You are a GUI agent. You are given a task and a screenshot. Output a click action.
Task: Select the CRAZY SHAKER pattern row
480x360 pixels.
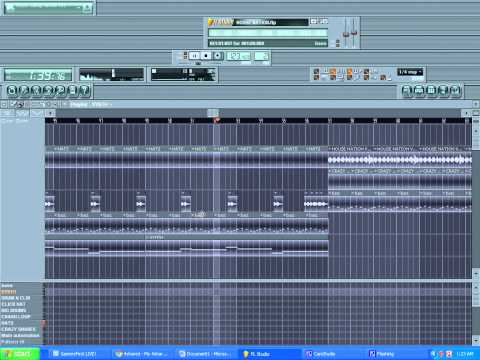point(18,329)
